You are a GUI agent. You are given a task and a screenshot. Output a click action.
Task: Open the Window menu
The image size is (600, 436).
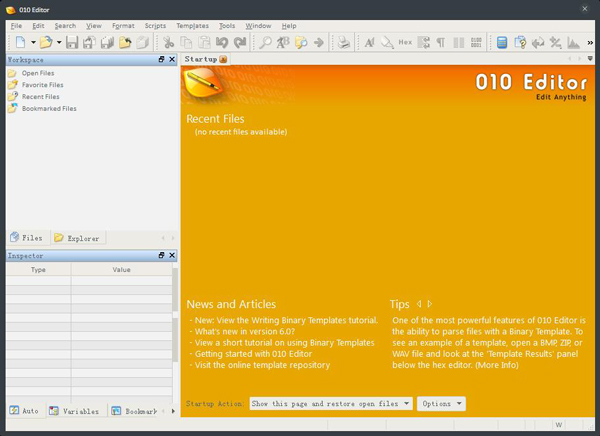click(258, 26)
